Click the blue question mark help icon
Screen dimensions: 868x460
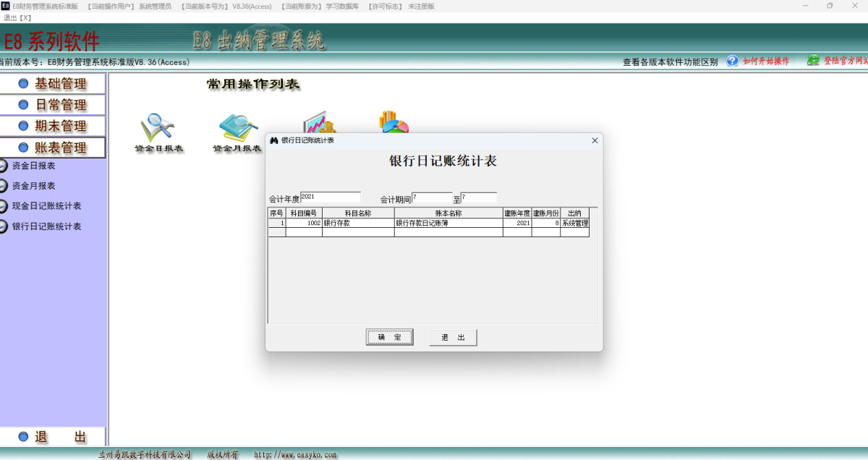coord(730,61)
